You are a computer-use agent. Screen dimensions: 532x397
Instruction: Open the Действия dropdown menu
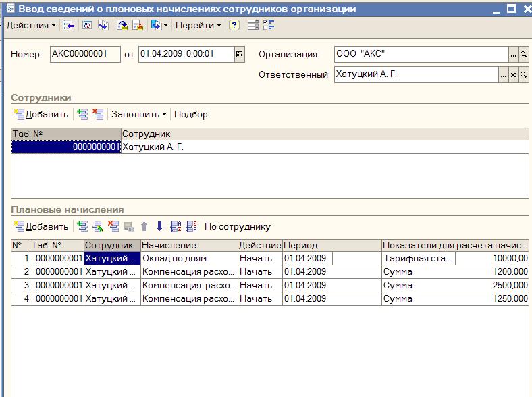point(31,25)
